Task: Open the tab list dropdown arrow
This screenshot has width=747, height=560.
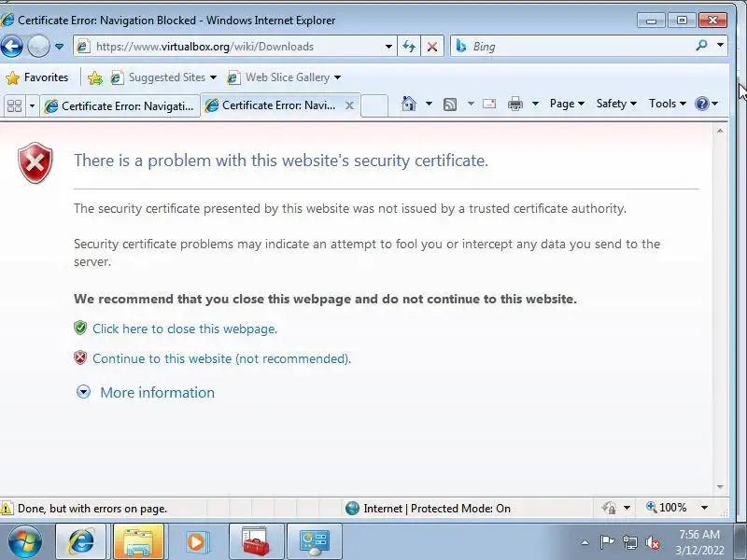Action: [32, 105]
